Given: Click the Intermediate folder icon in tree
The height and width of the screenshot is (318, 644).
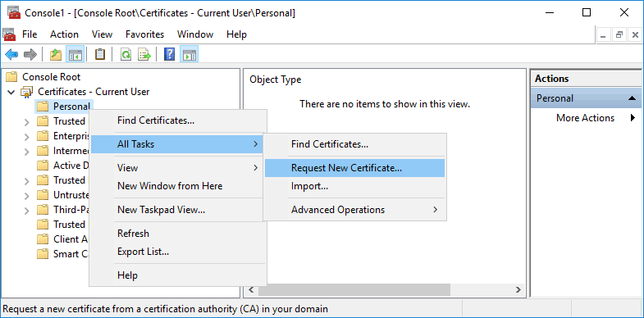Looking at the screenshot, I should point(43,151).
